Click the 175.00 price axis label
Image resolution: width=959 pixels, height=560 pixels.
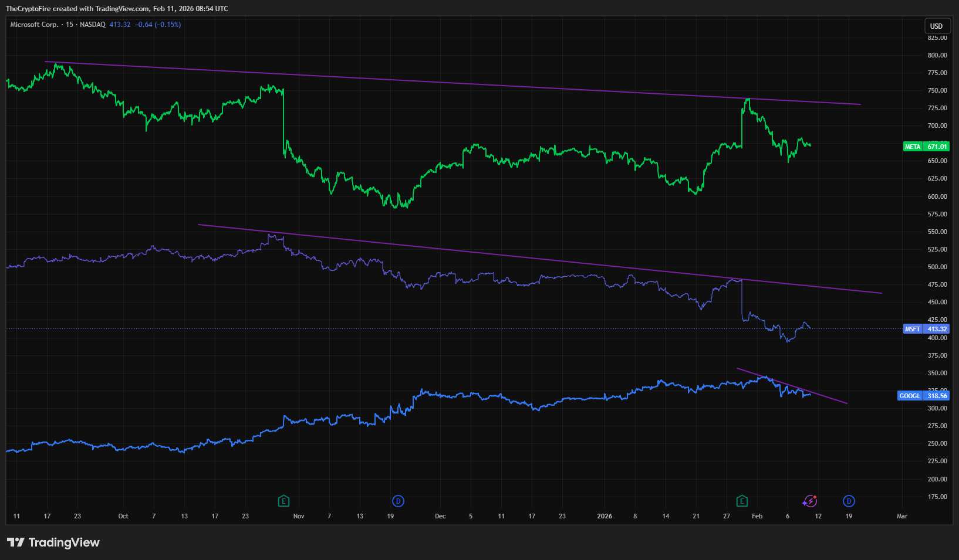(937, 497)
